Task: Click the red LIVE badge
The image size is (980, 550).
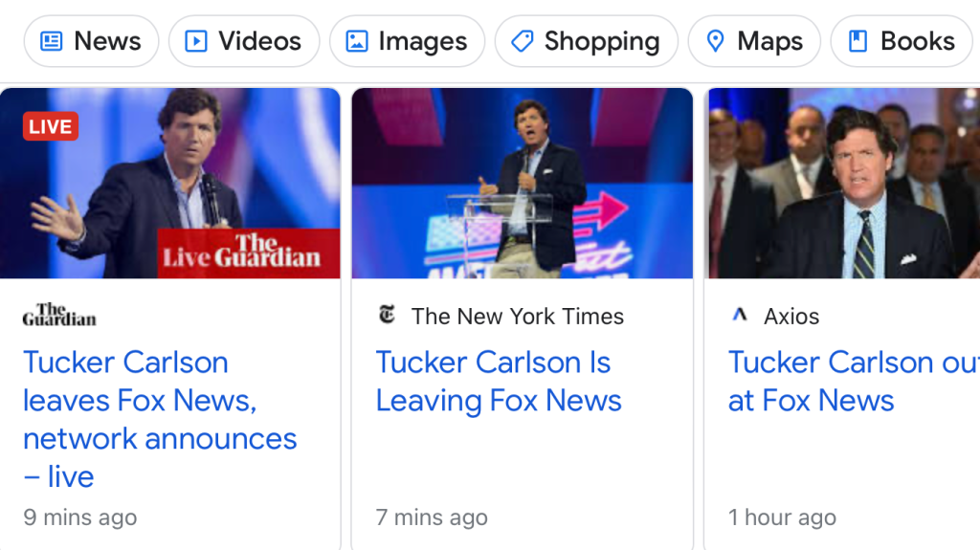Action: (x=51, y=126)
